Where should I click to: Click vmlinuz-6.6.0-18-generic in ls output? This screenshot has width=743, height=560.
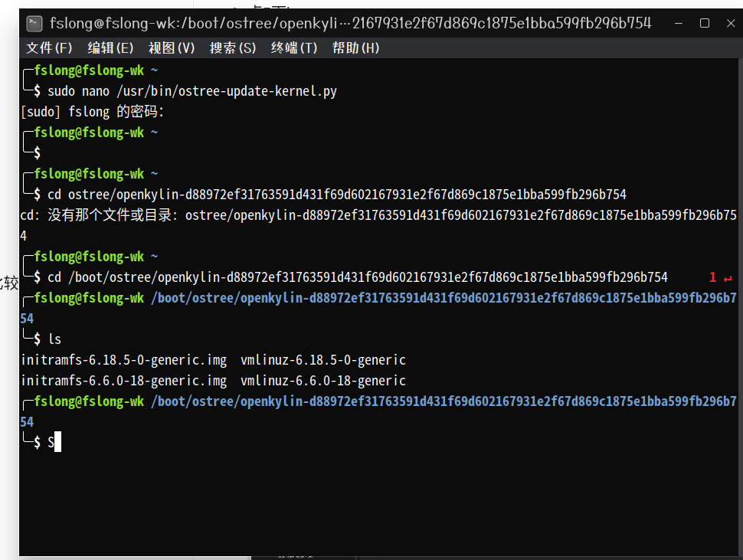point(322,381)
